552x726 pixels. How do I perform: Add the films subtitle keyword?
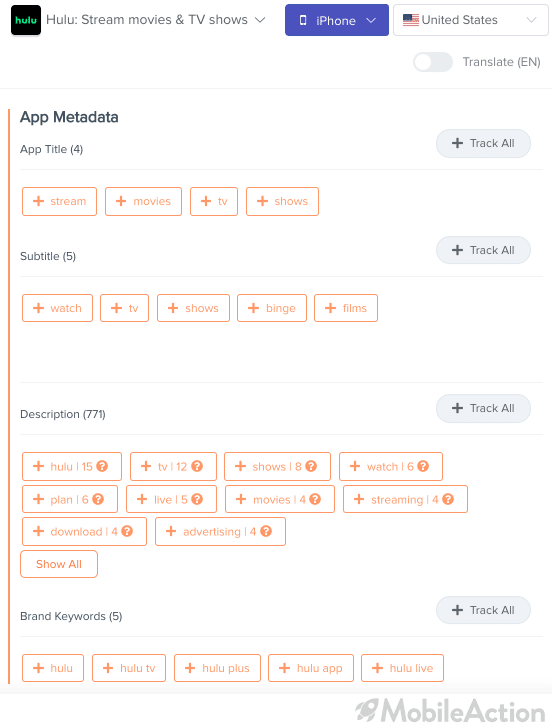(346, 308)
